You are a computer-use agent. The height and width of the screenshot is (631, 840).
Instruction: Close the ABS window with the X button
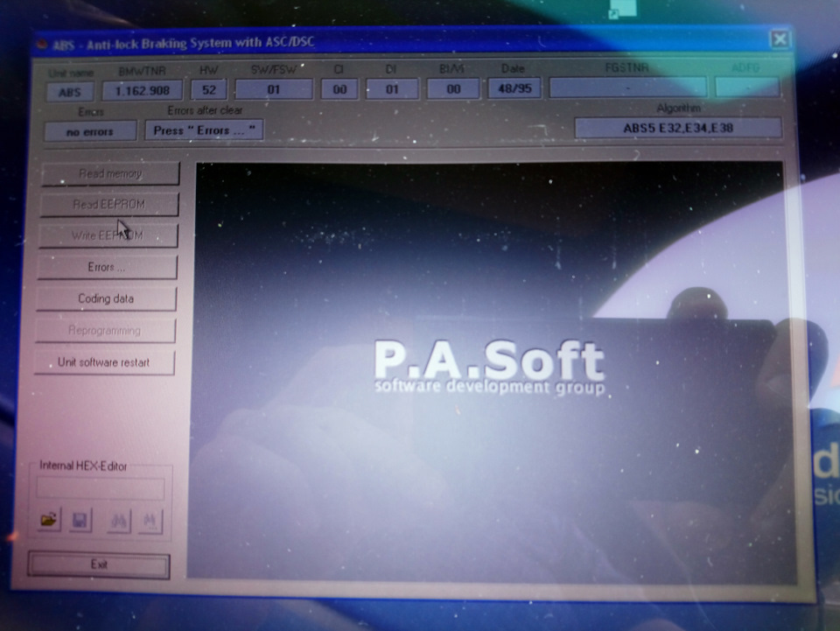click(x=780, y=39)
